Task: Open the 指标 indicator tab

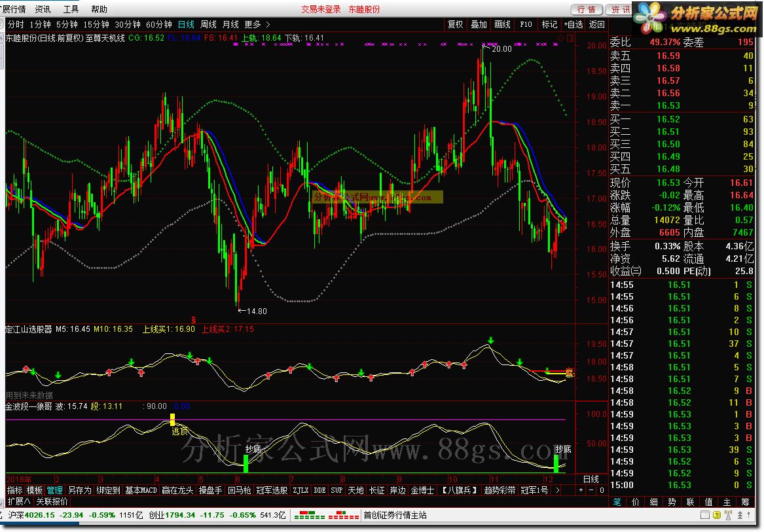Action: (14, 490)
